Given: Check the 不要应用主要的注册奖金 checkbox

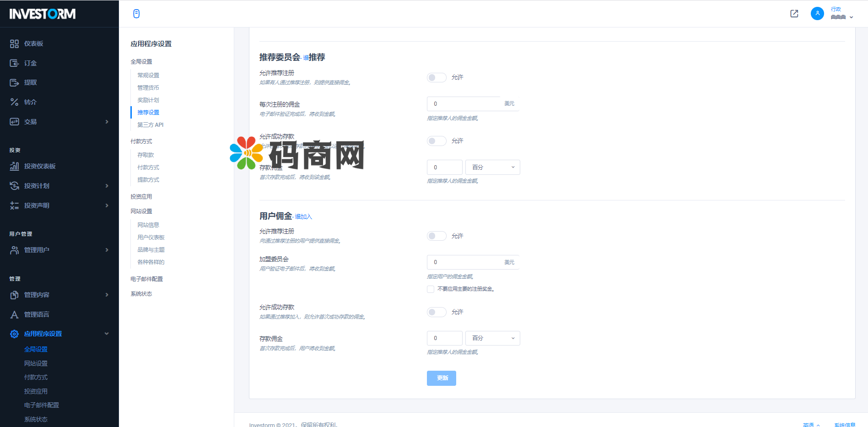Looking at the screenshot, I should point(431,289).
